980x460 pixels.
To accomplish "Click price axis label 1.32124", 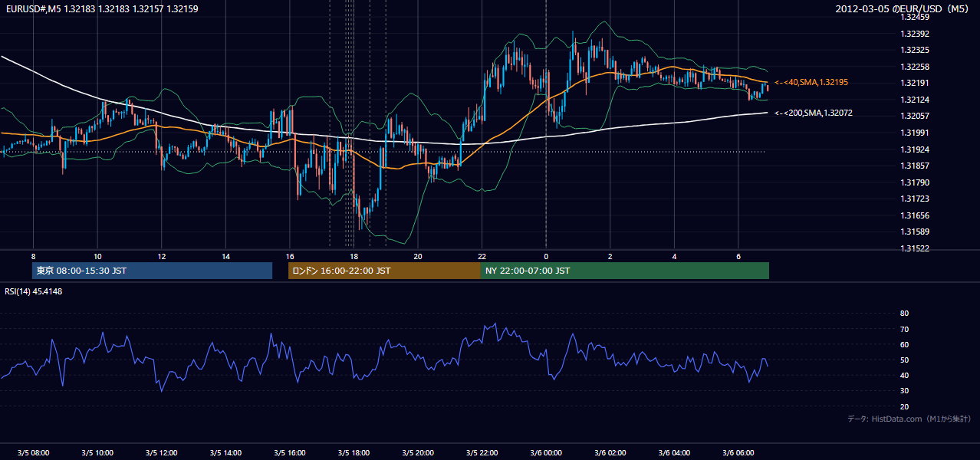I will click(915, 100).
